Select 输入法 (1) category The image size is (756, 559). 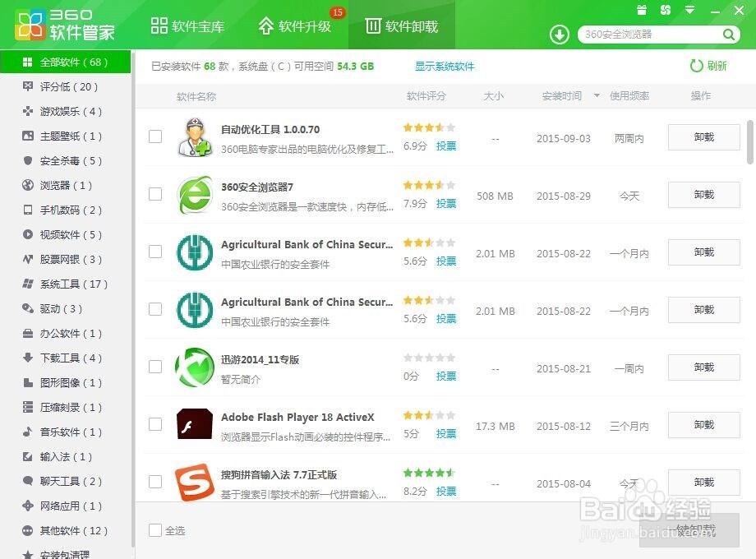pos(66,456)
